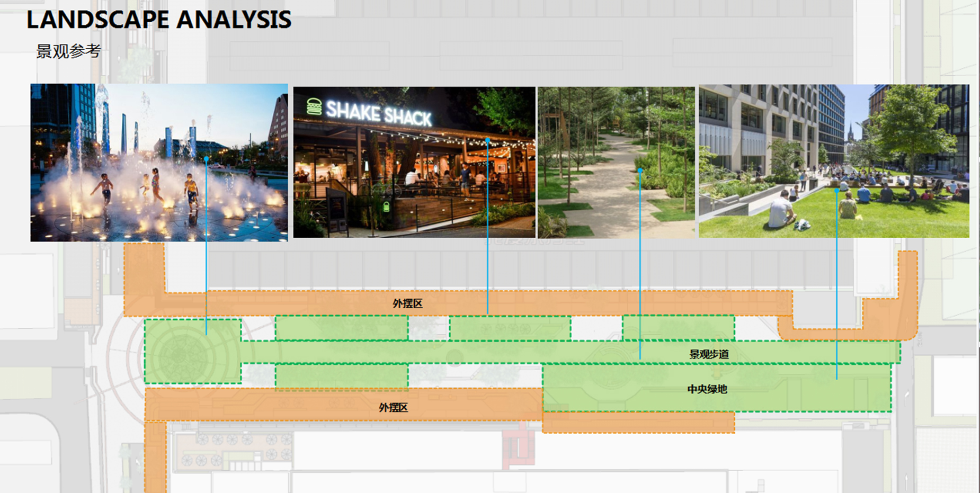Click the LANDSCAPE ANALYSIS title text
The height and width of the screenshot is (493, 980).
coord(159,20)
